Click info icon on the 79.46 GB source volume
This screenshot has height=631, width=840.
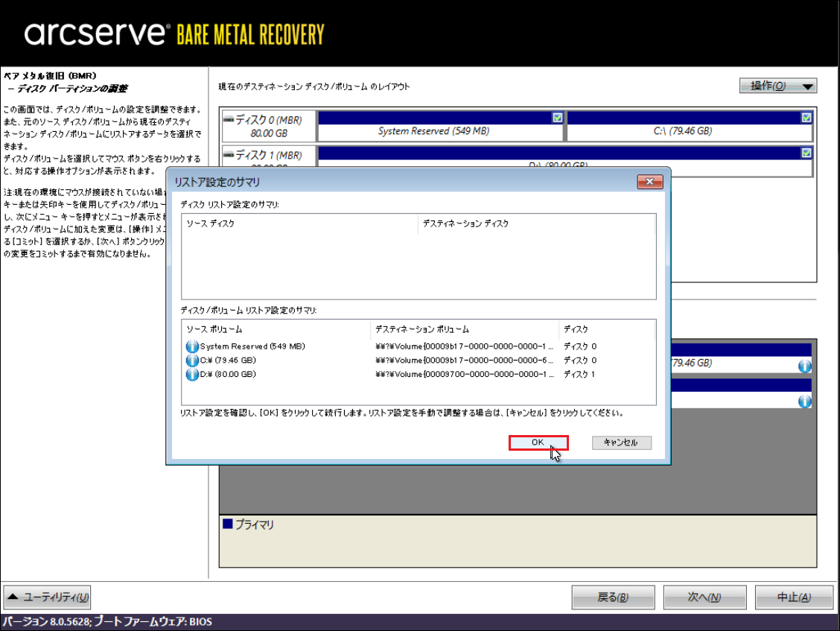point(804,366)
